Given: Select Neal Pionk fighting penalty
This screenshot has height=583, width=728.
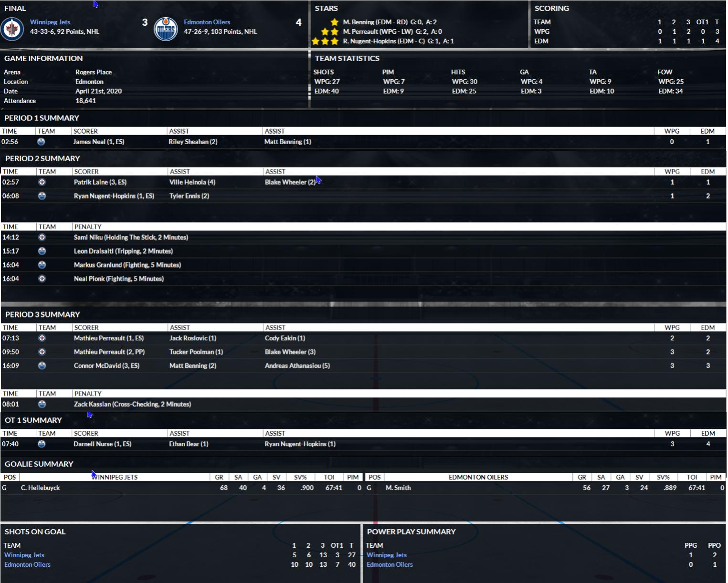Looking at the screenshot, I should [x=118, y=279].
